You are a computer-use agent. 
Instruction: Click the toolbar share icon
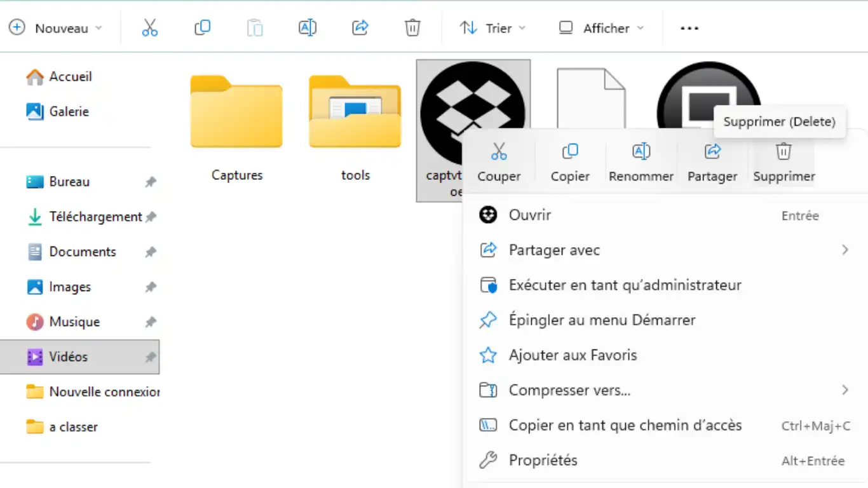pos(360,28)
